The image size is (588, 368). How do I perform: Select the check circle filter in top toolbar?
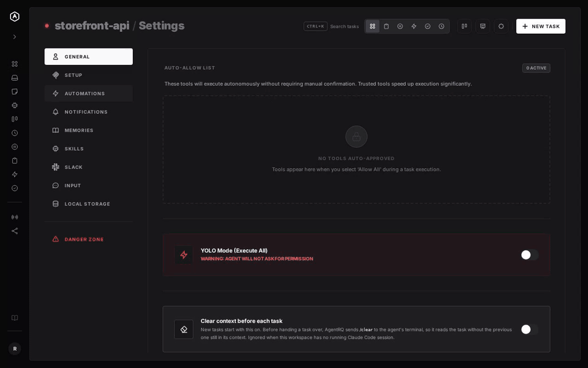(x=428, y=26)
